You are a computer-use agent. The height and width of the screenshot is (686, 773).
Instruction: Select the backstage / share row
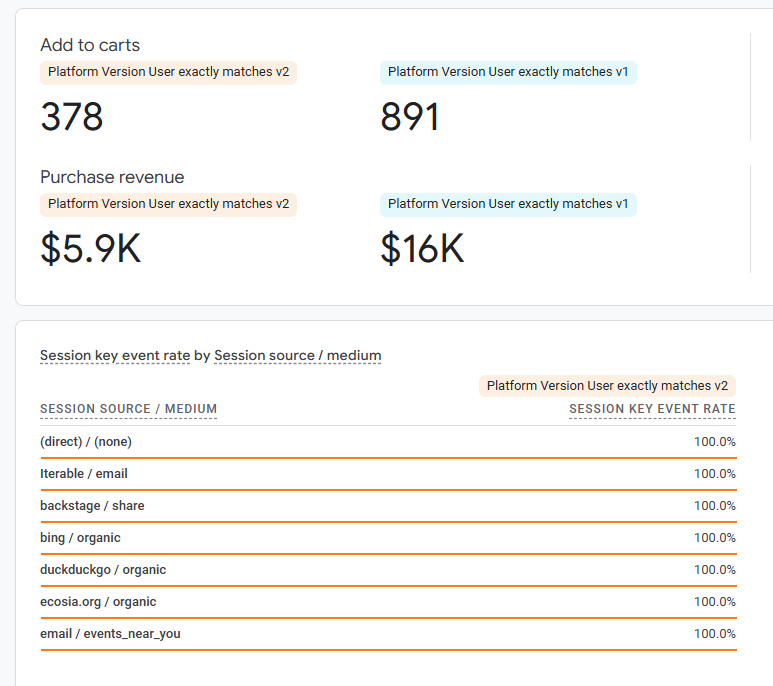click(x=388, y=506)
